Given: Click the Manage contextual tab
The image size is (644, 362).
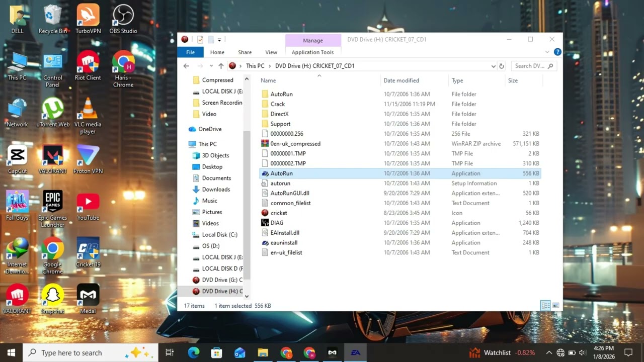Looking at the screenshot, I should coord(313,40).
